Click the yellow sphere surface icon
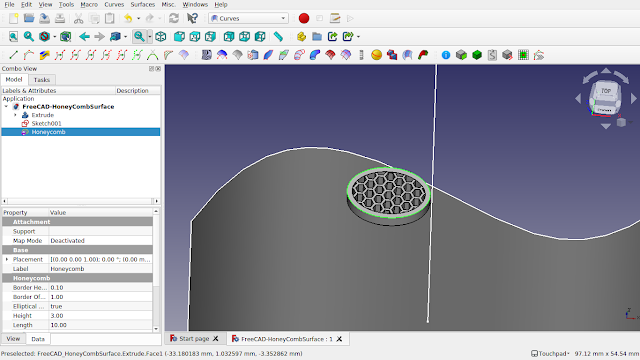 [376, 55]
